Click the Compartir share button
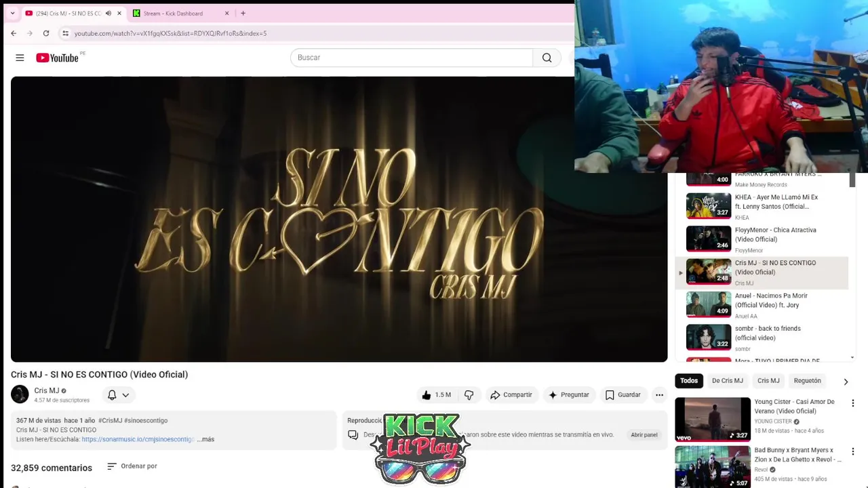868x488 pixels. [x=511, y=394]
